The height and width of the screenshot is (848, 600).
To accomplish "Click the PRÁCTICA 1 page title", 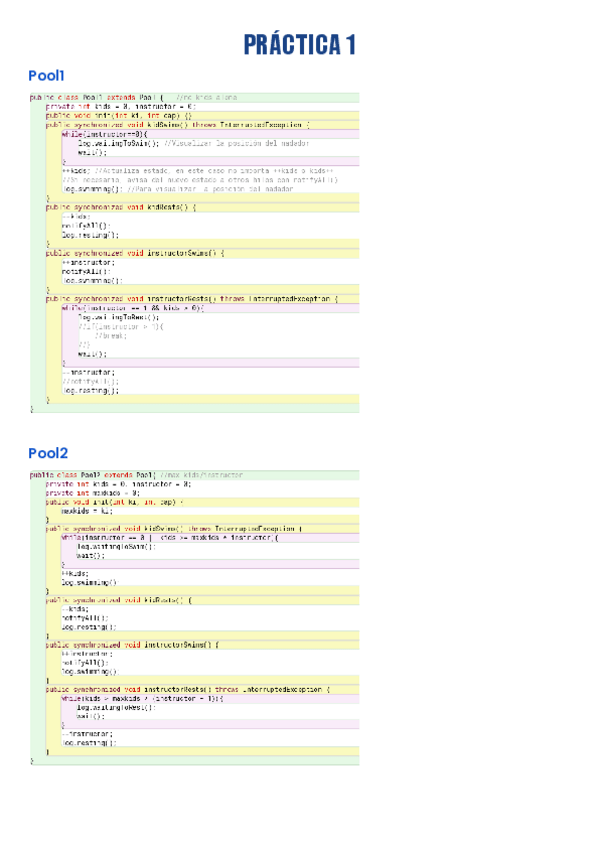I will point(300,45).
